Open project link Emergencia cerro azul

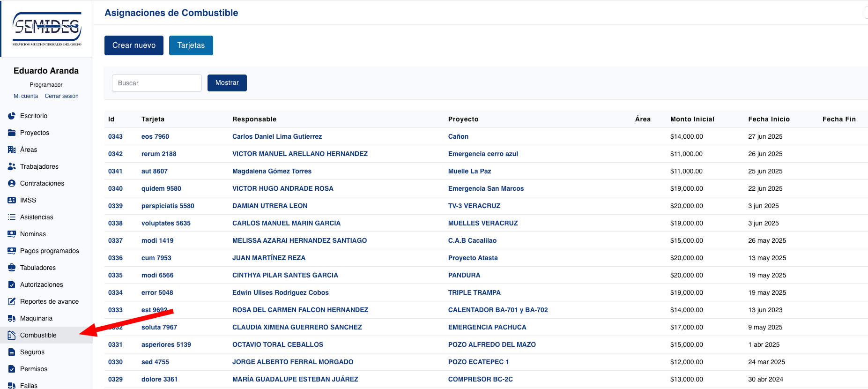pyautogui.click(x=482, y=154)
